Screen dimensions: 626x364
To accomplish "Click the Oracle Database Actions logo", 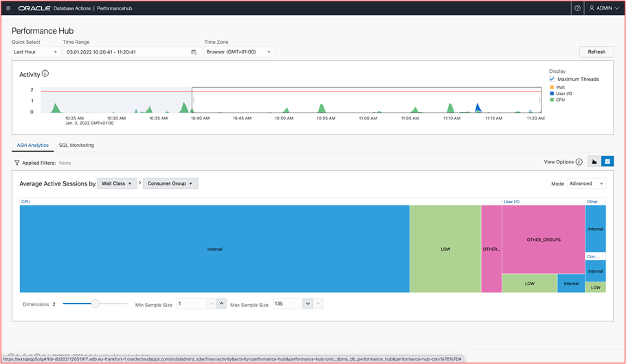I will 54,8.
